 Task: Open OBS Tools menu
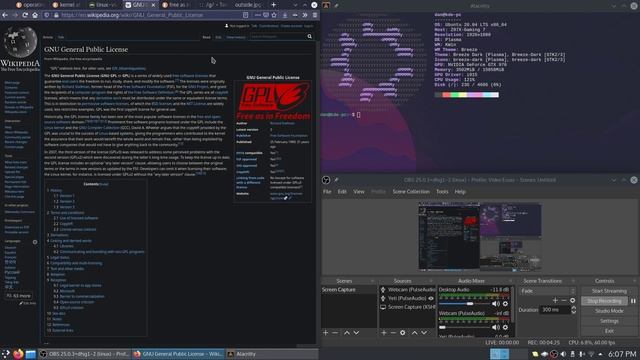click(x=442, y=191)
